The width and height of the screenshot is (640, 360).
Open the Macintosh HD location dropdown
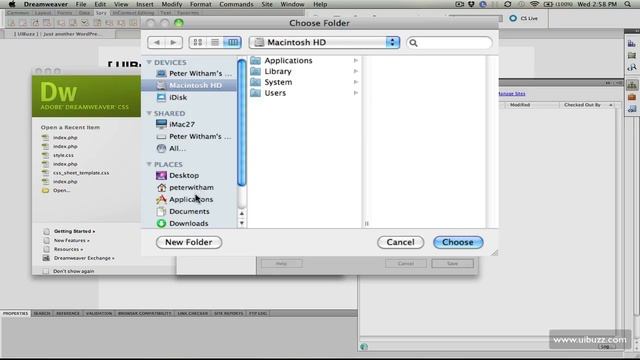[x=324, y=42]
